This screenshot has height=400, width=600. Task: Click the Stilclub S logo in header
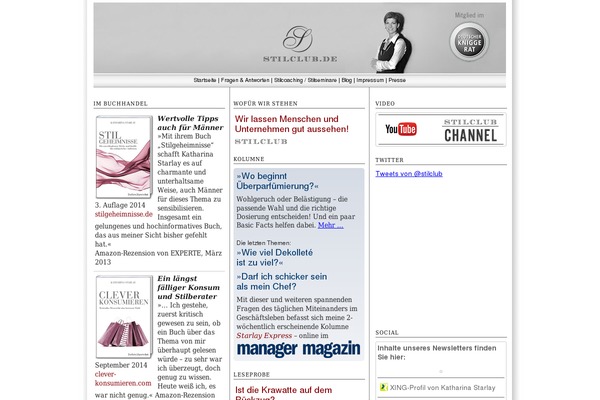298,38
